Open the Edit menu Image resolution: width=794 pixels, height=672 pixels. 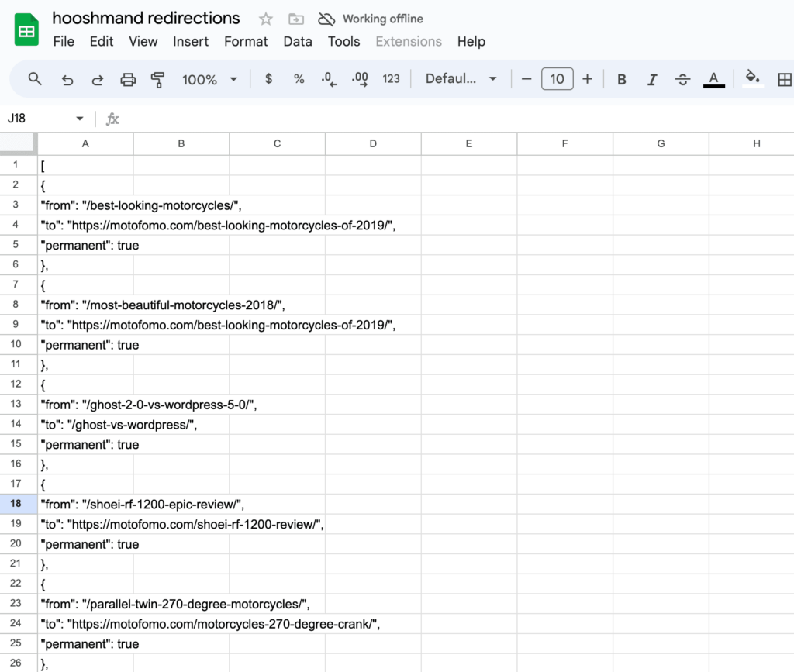tap(102, 42)
